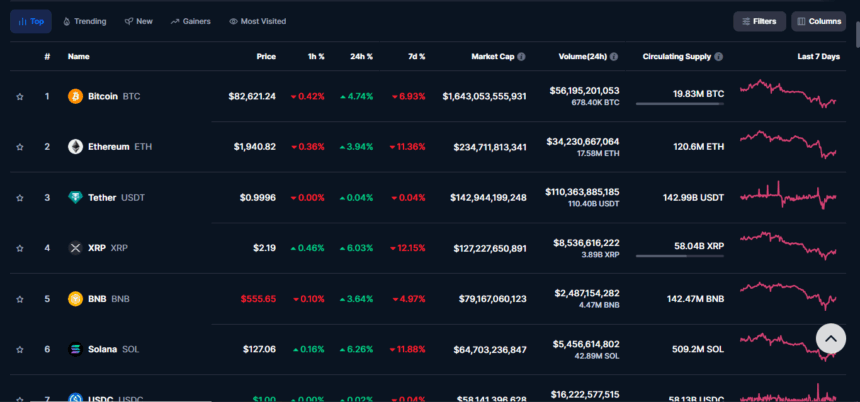Open the Most Visited tab
The image size is (860, 402).
(258, 21)
